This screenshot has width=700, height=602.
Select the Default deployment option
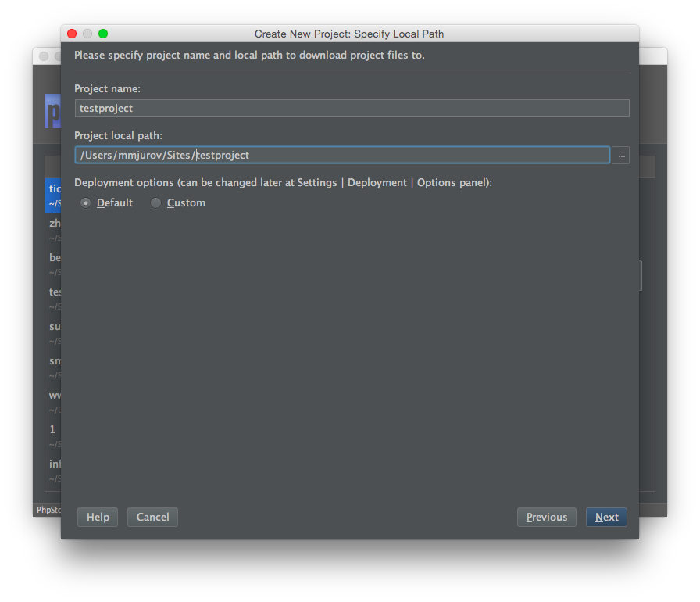[x=86, y=203]
